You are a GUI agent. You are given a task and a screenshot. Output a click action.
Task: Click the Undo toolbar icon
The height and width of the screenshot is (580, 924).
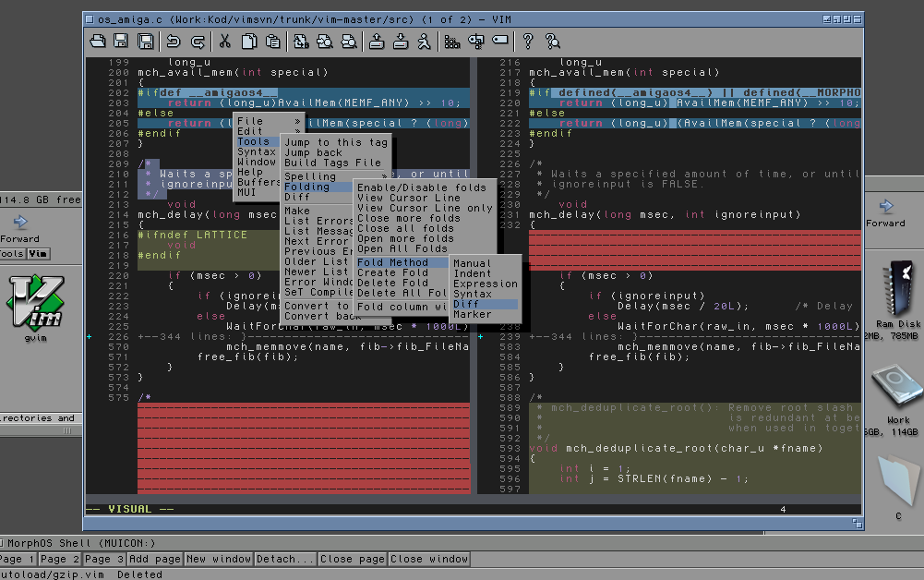coord(173,41)
